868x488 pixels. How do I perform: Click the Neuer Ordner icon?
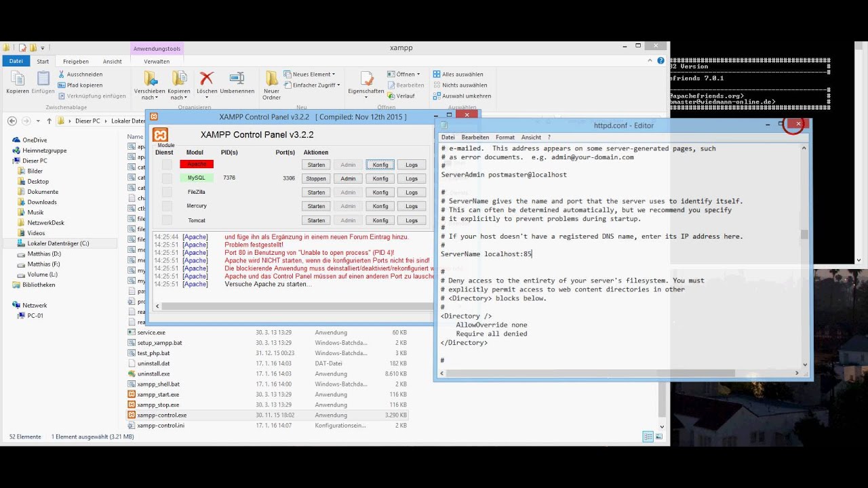click(271, 78)
